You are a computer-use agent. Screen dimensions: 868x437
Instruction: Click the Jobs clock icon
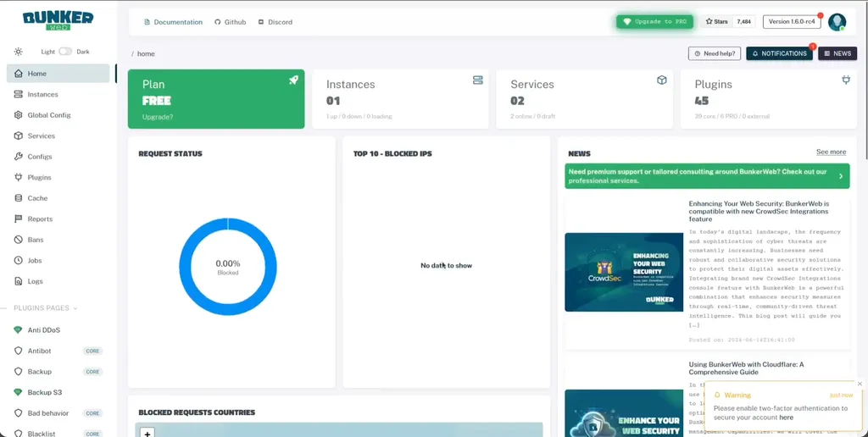click(x=19, y=261)
